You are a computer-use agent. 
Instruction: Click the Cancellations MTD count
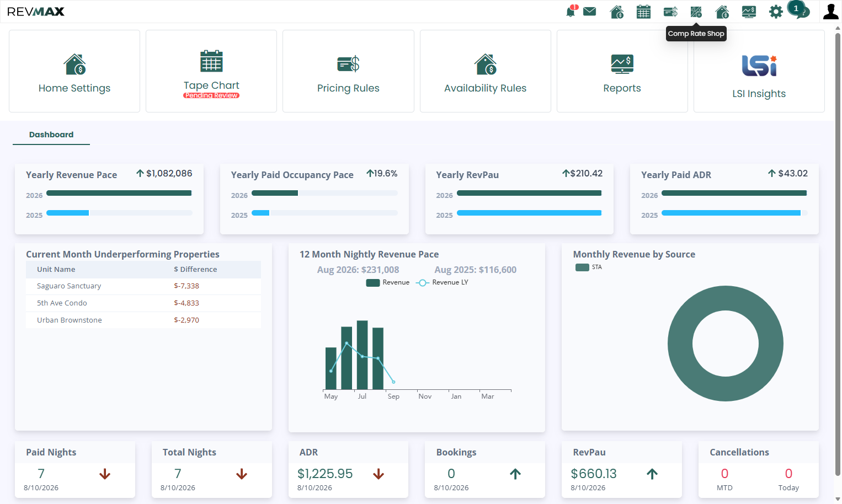coord(724,474)
